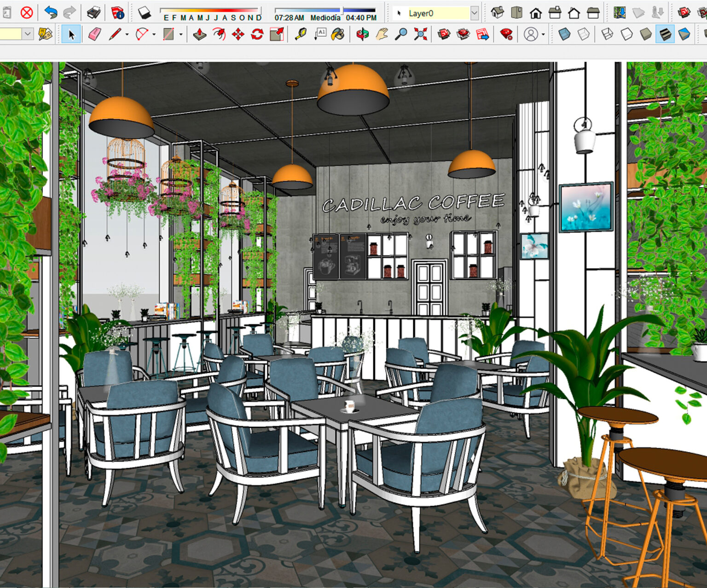Switch to Iso house view

tap(497, 12)
